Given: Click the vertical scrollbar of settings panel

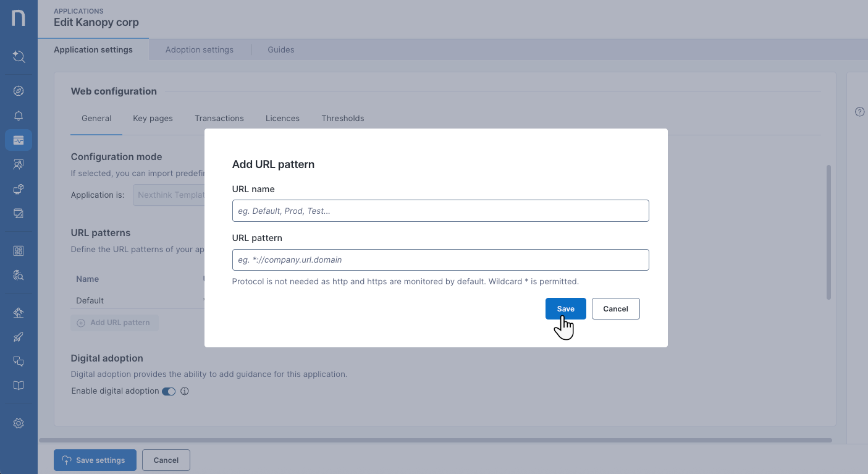Looking at the screenshot, I should 828,232.
